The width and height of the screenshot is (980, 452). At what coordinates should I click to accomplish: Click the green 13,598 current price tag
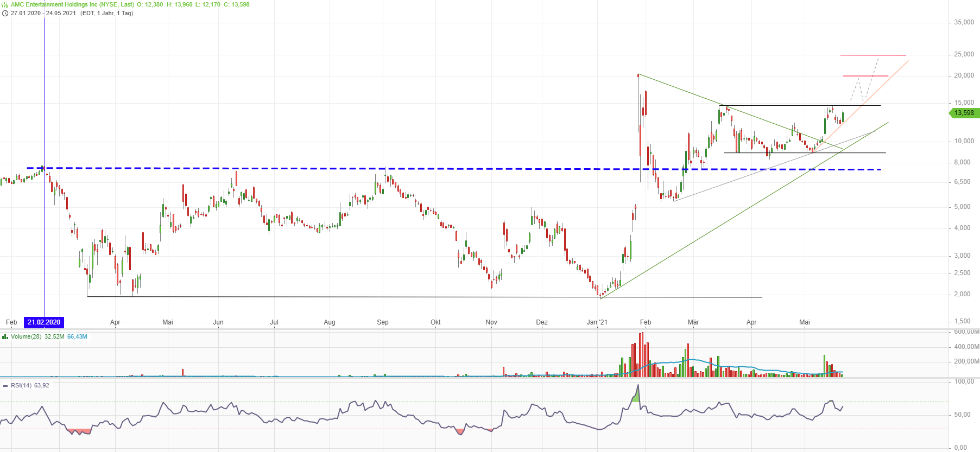point(964,113)
